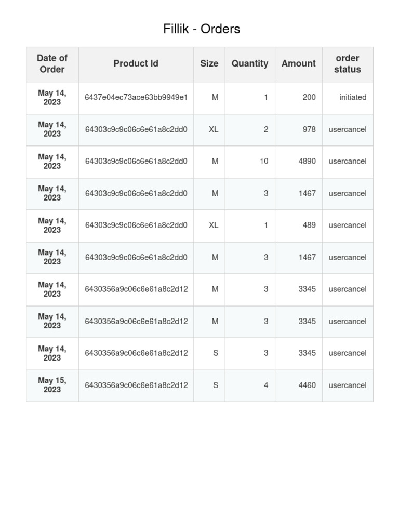Click the quantity 10 cell
The image size is (399, 532).
tap(250, 162)
